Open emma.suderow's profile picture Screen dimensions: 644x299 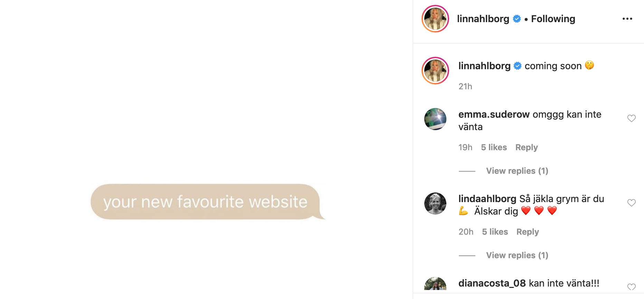435,119
